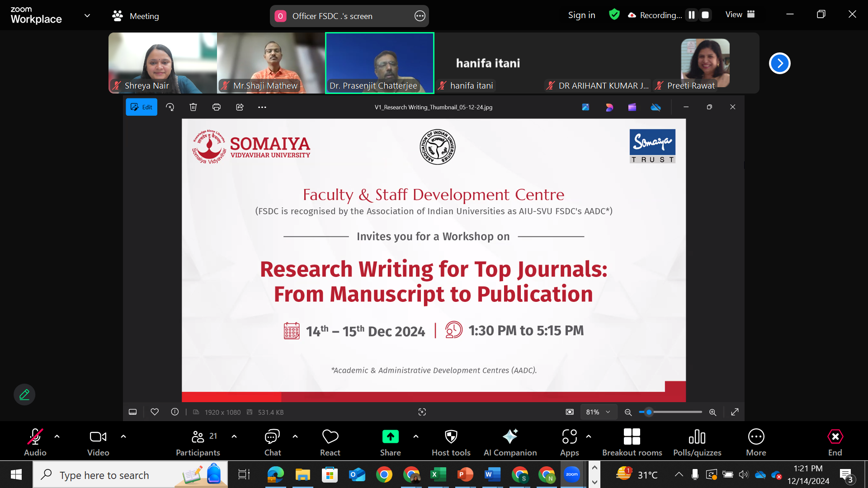This screenshot has width=868, height=488.
Task: Click Windows Start button
Action: pos(16,475)
